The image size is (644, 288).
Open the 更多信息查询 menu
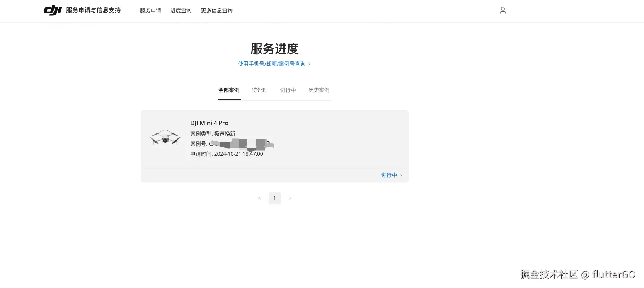pyautogui.click(x=216, y=10)
